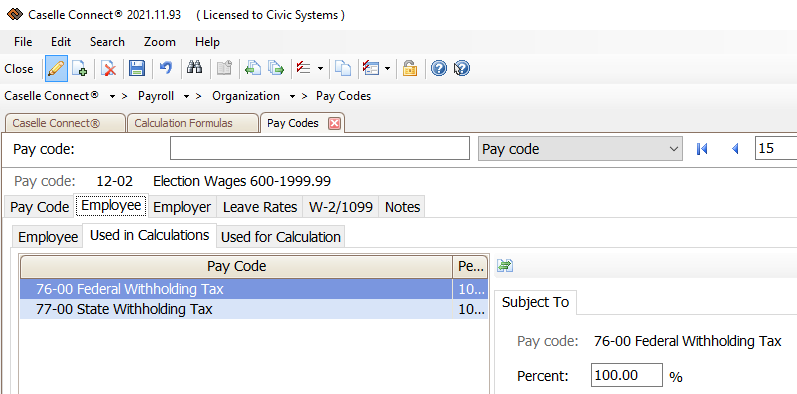
Task: Click the Pay code search input field
Action: pyautogui.click(x=320, y=148)
